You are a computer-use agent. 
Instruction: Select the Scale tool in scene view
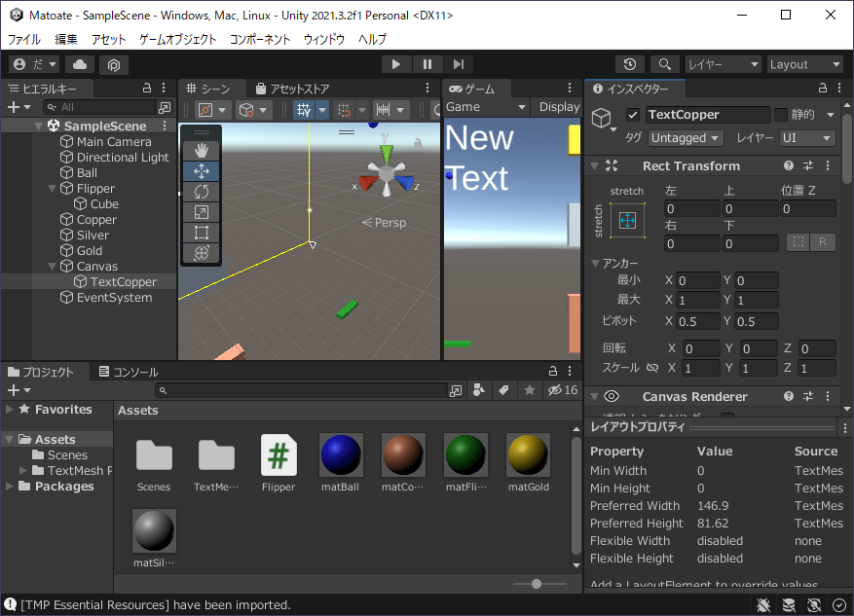pyautogui.click(x=202, y=211)
